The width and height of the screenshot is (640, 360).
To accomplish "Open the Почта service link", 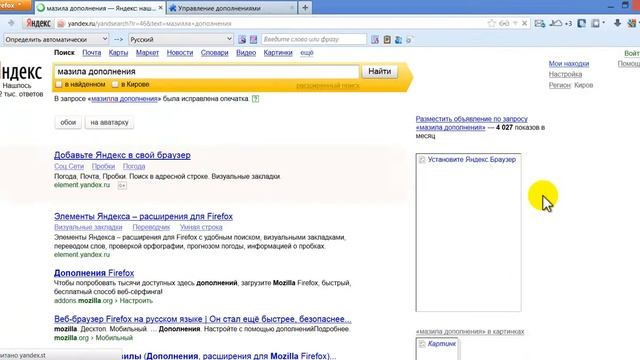I will click(x=91, y=53).
